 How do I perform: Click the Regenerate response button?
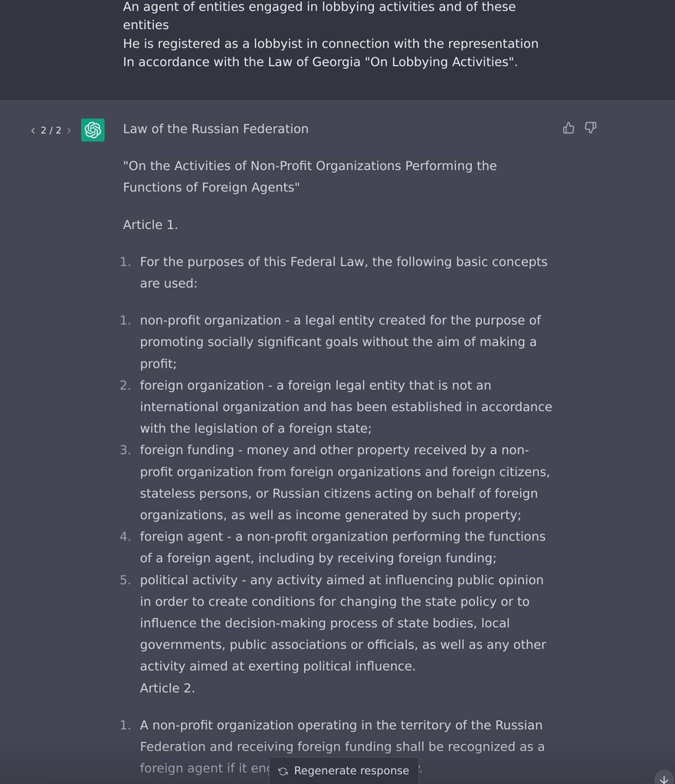(x=344, y=770)
